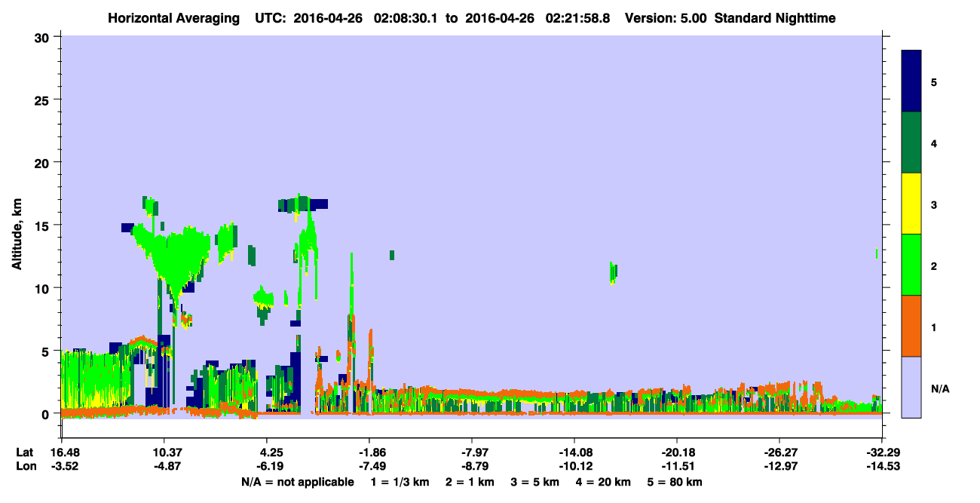Click the colorbar label 3
This screenshot has height=503, width=980.
[933, 204]
